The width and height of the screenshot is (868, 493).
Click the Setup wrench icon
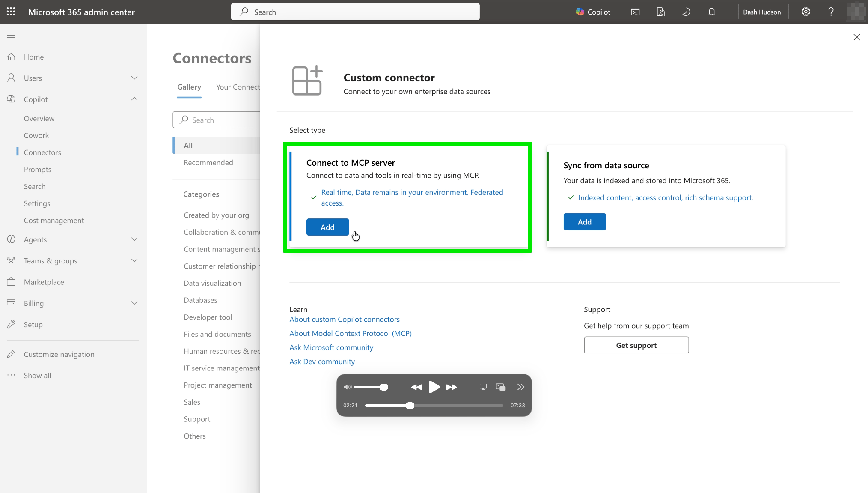(x=11, y=324)
